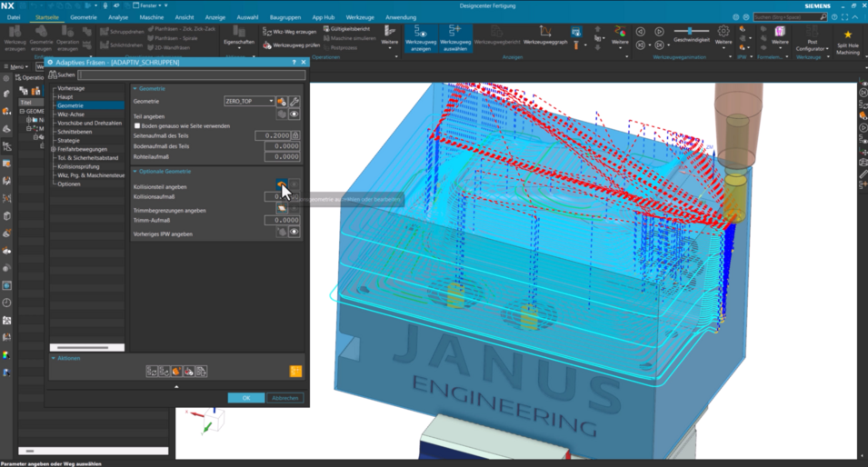
Task: Switch to the Analyse ribbon tab
Action: click(118, 17)
